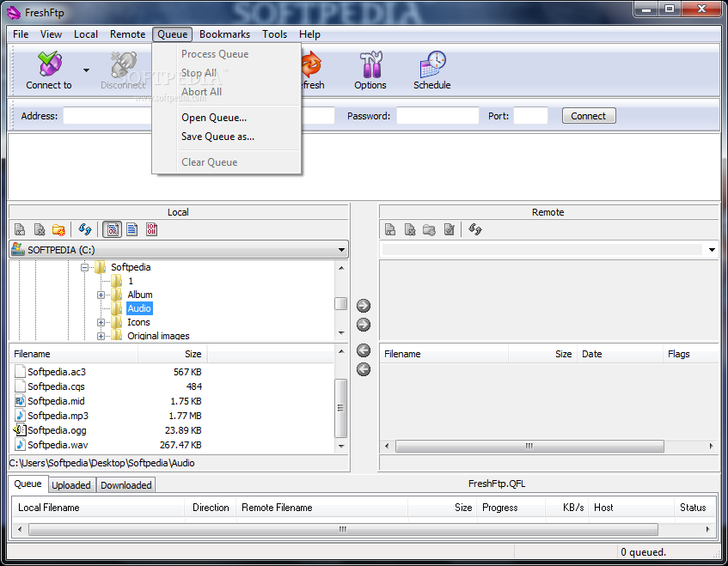This screenshot has width=728, height=566.
Task: Click the Remote pane file properties icon
Action: pos(449,229)
